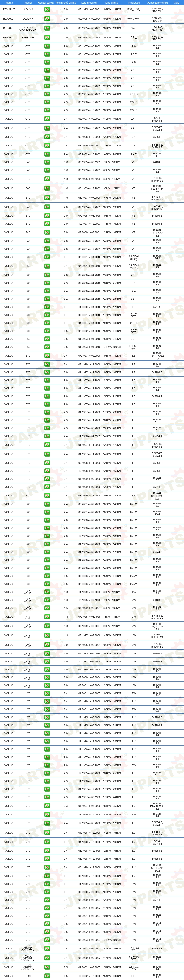Viewport: 184px width, 980px height.
Task: Click the fuel icon for S80 04.2000 -> 09.2003
Action: click(47, 560)
